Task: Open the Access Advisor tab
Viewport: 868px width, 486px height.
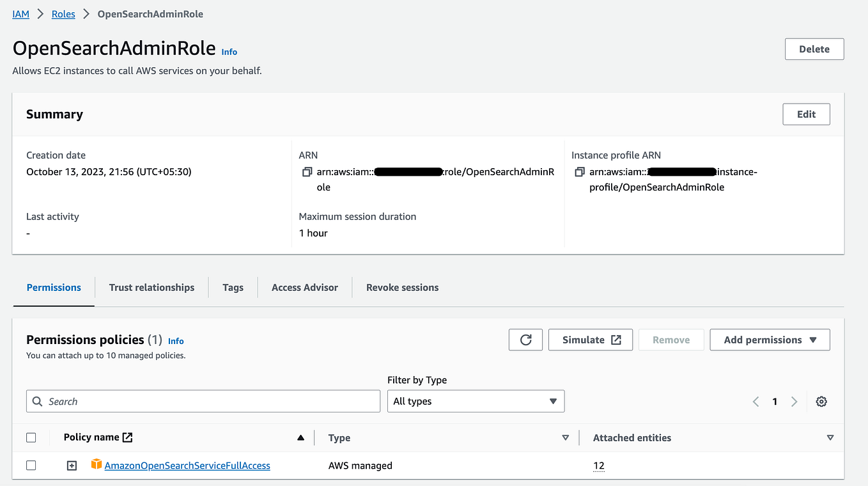Action: (x=304, y=287)
